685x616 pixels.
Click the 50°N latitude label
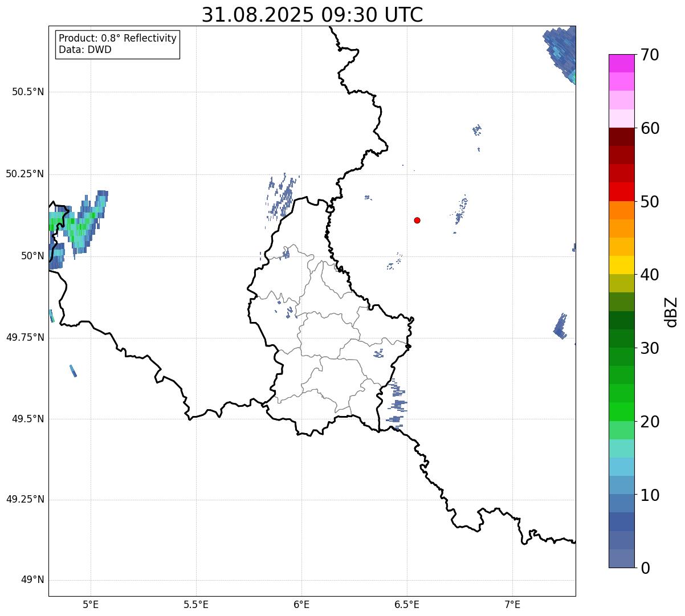click(x=32, y=256)
